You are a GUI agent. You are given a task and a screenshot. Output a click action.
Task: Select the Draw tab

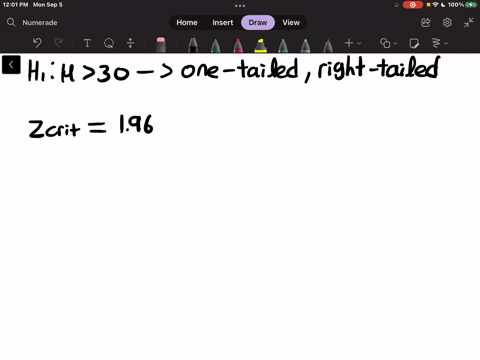click(x=258, y=22)
